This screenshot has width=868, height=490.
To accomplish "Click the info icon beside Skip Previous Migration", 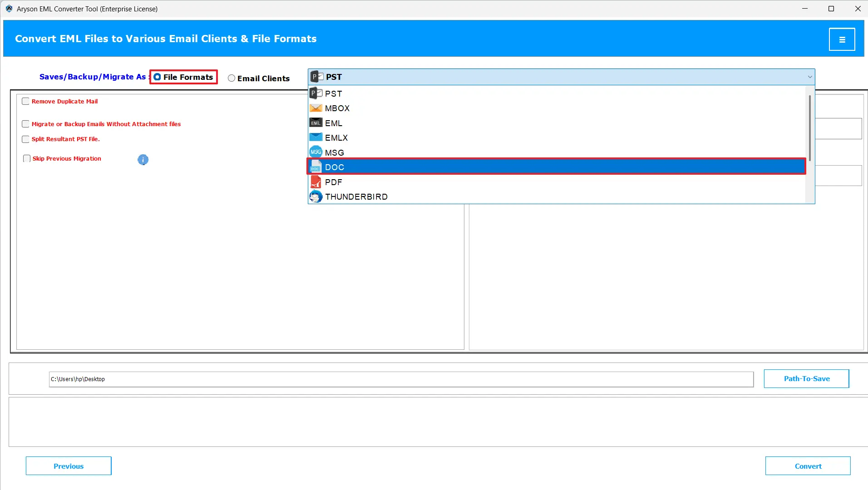I will (x=143, y=160).
